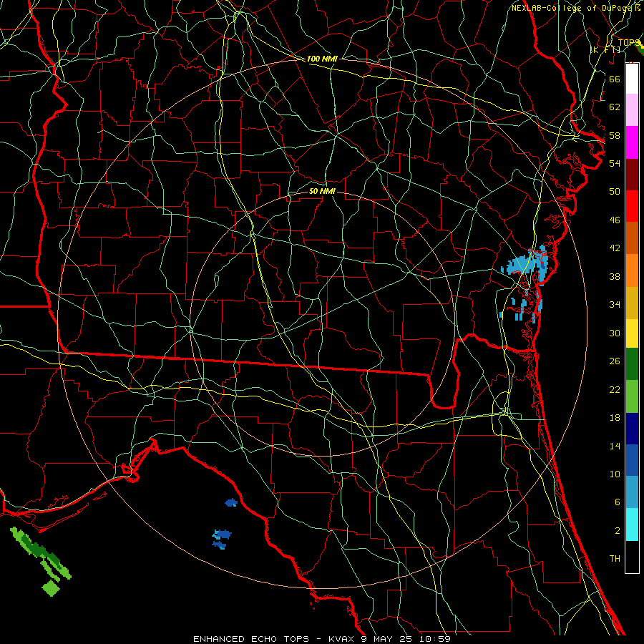Click the 'TH' threshold legend label
This screenshot has height=644, width=644.
coord(615,559)
